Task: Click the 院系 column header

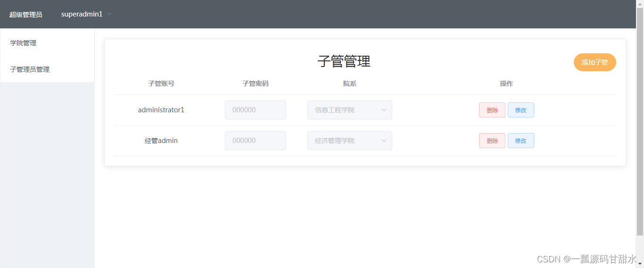Action: [350, 84]
